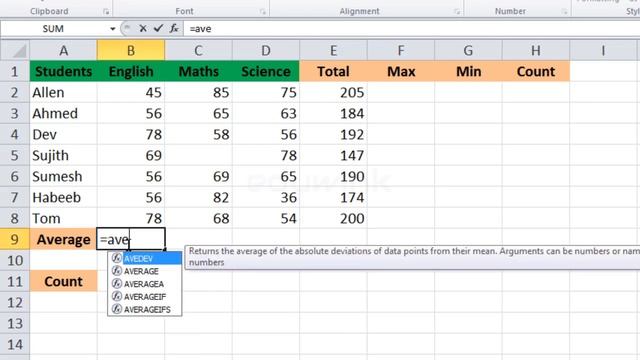
Task: Select column G header
Action: click(x=468, y=51)
